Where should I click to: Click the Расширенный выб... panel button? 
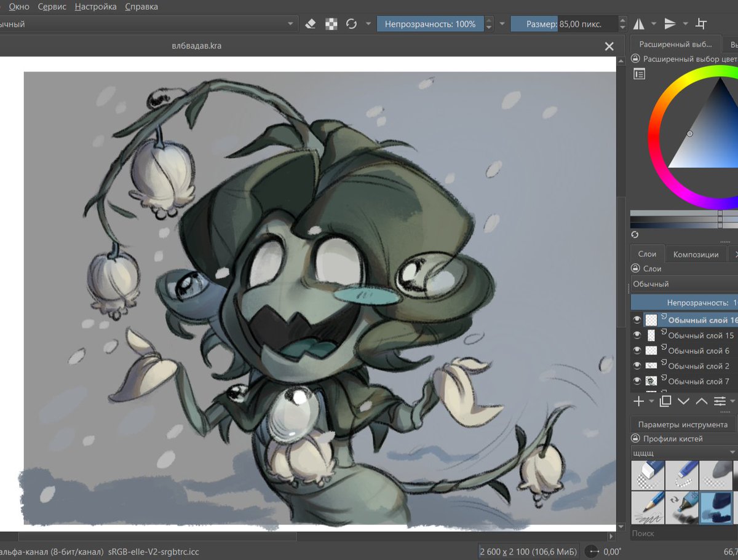tap(676, 44)
